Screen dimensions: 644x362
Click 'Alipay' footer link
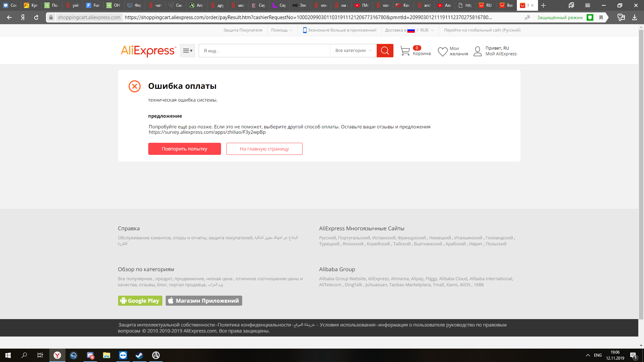coord(417,279)
